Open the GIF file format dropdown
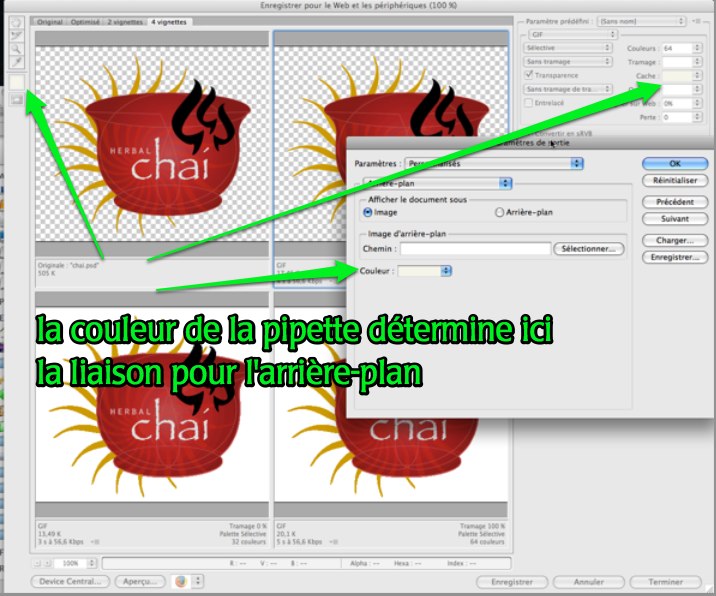 pyautogui.click(x=568, y=33)
